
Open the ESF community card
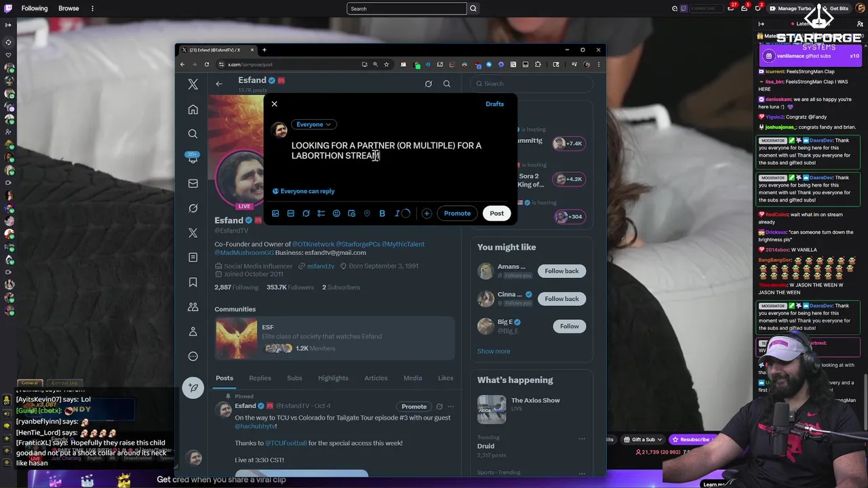(335, 338)
